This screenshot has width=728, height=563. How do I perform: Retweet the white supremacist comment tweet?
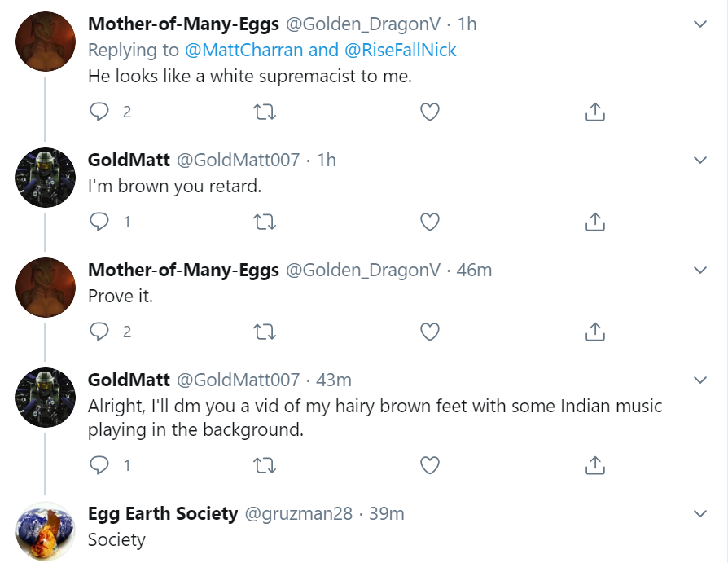pos(265,112)
